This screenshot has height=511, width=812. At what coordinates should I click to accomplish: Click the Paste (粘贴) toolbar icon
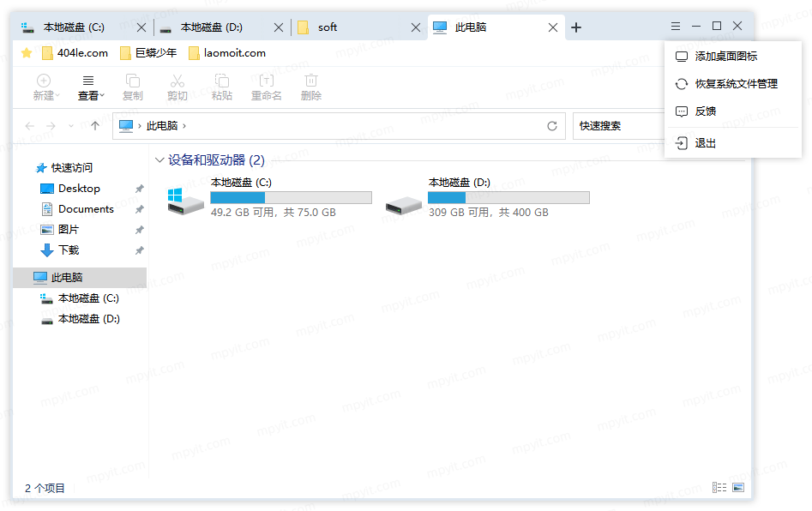coord(221,81)
